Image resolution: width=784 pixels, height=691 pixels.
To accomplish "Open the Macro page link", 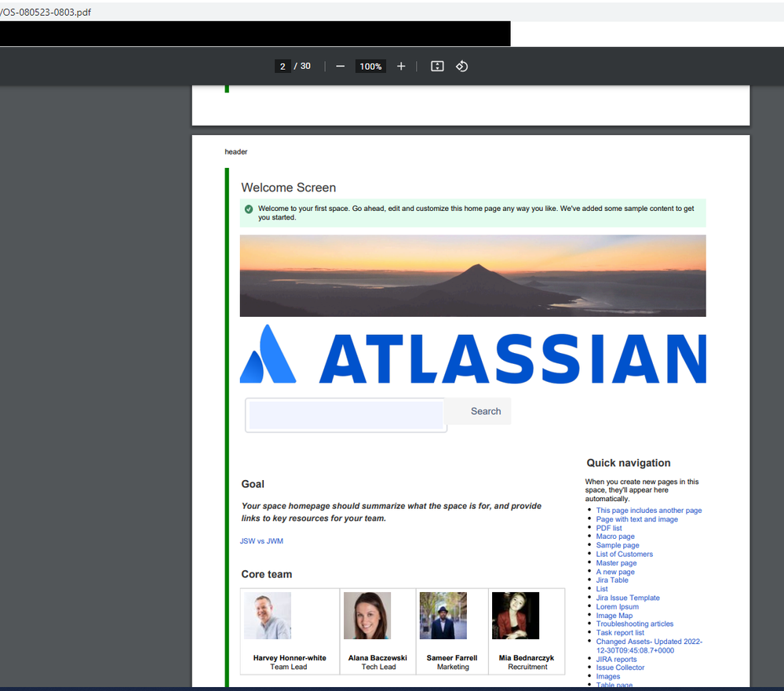I will point(615,536).
